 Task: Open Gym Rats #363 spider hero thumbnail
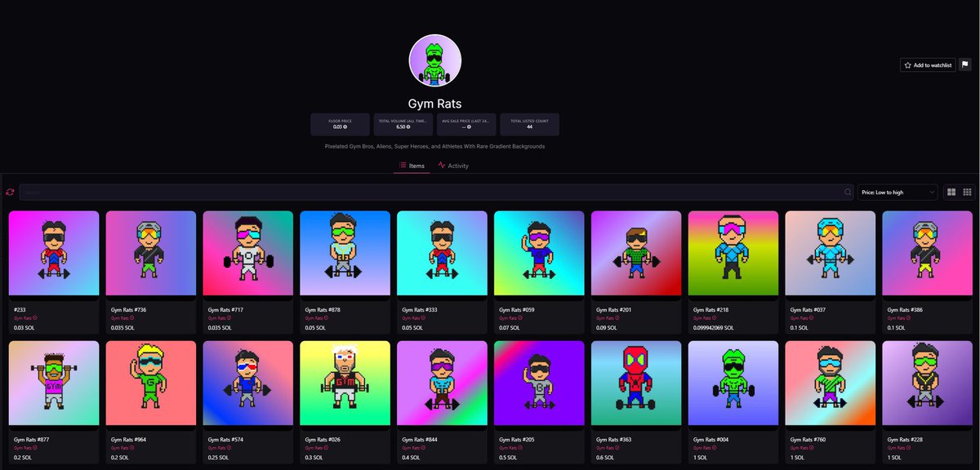(637, 384)
